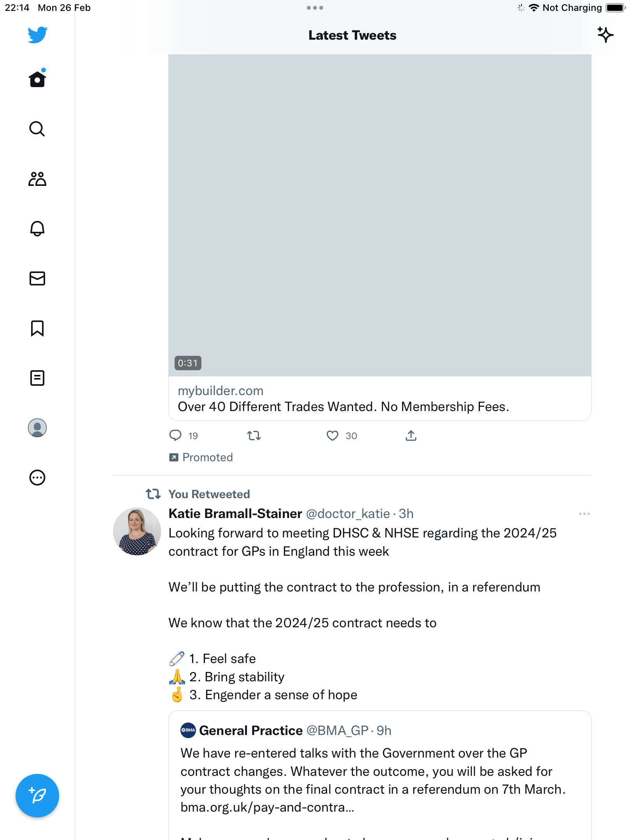The width and height of the screenshot is (630, 840).
Task: Like the mybuilder promoted tweet
Action: (x=332, y=436)
